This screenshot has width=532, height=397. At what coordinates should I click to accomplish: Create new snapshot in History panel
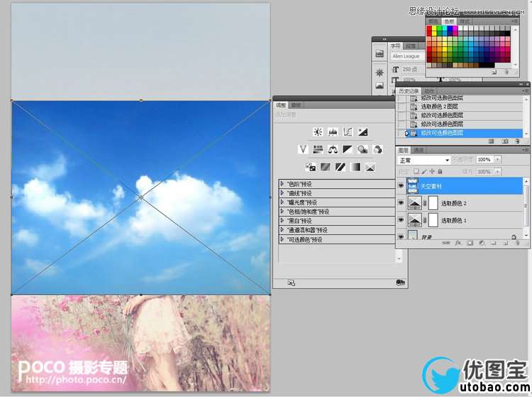pos(505,141)
